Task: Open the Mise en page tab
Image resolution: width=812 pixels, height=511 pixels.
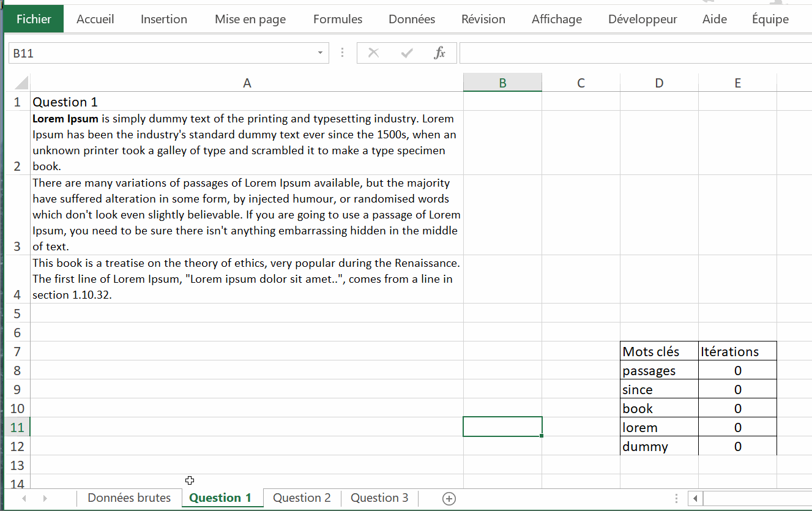Action: tap(250, 19)
